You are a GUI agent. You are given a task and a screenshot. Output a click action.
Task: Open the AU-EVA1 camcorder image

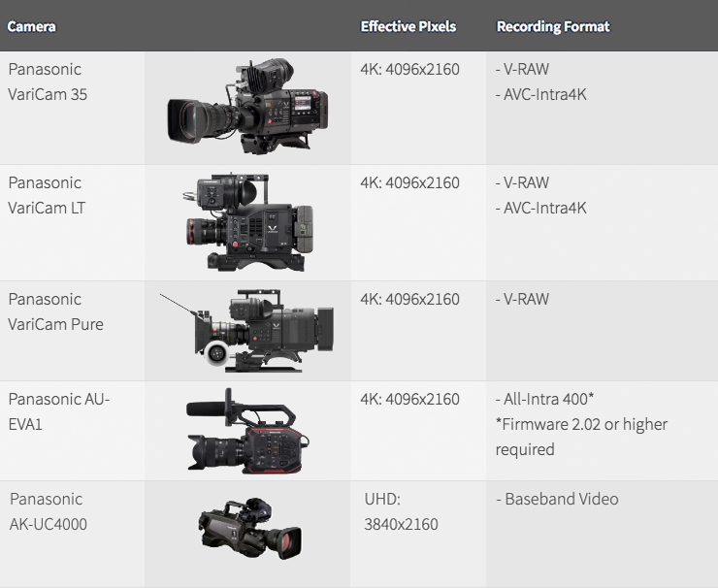click(247, 431)
